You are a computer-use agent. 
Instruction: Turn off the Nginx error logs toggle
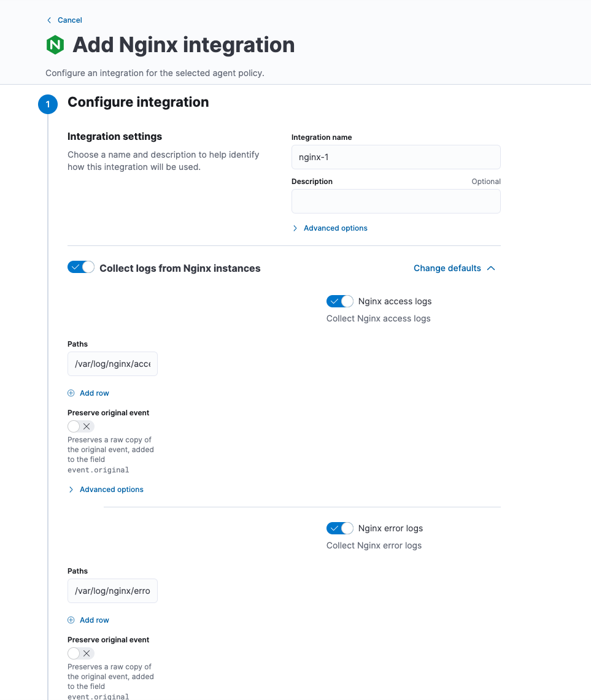point(339,528)
